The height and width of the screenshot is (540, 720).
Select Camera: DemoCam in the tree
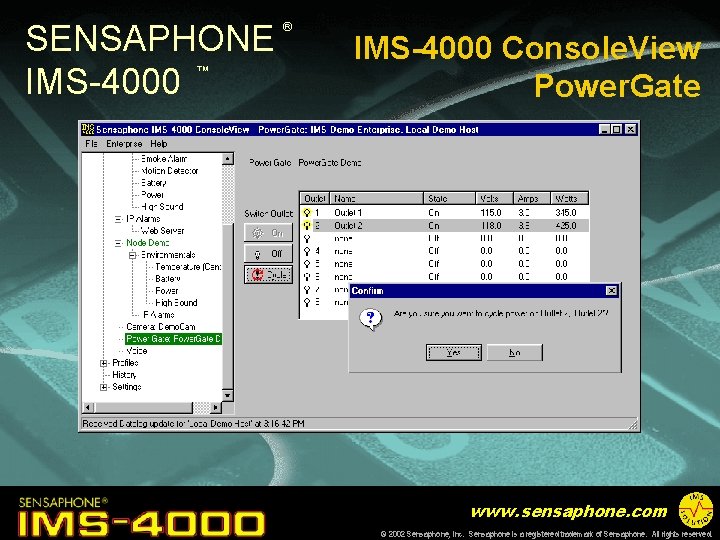[161, 327]
